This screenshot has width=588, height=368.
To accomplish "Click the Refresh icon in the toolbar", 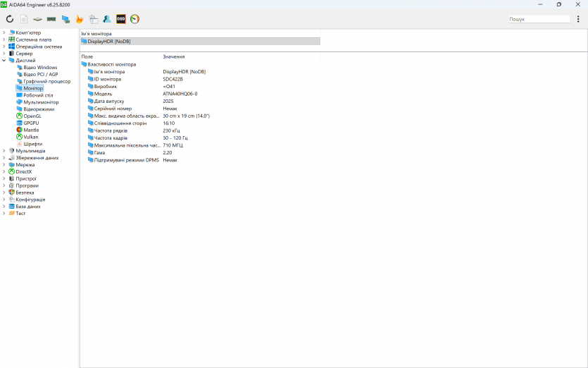I will tap(10, 19).
